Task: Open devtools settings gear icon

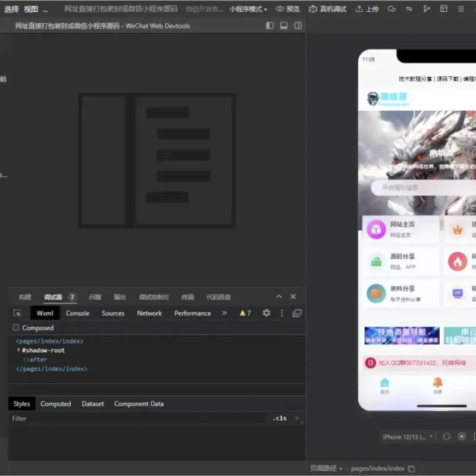Action: click(266, 313)
